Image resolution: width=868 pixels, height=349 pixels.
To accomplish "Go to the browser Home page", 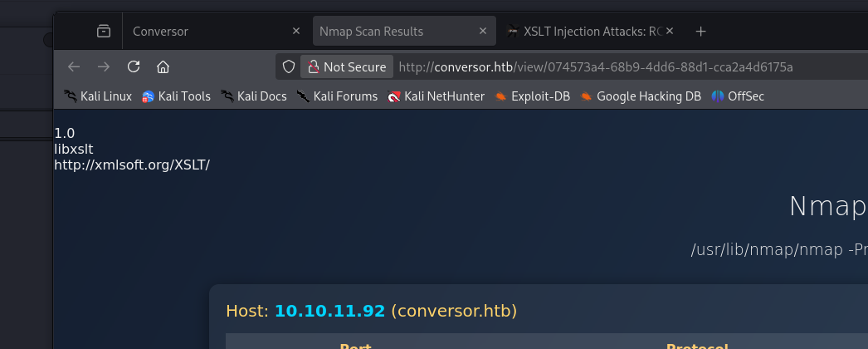I will coord(163,67).
